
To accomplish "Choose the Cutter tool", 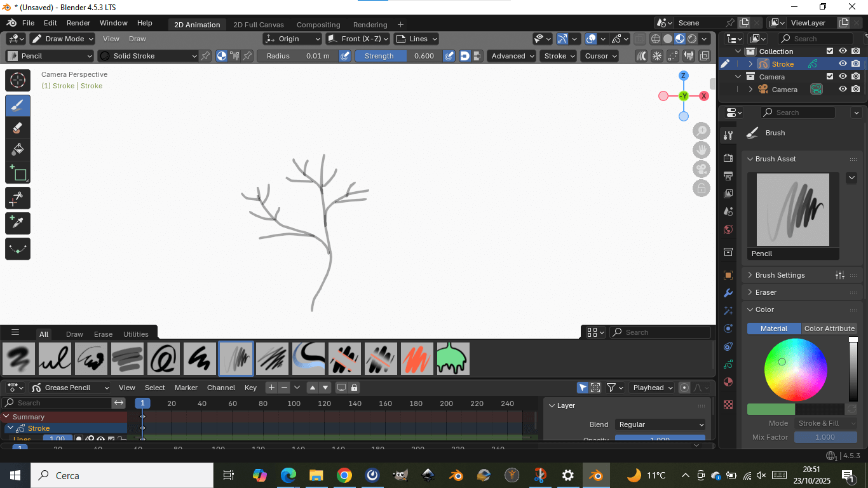I will pos(18,198).
